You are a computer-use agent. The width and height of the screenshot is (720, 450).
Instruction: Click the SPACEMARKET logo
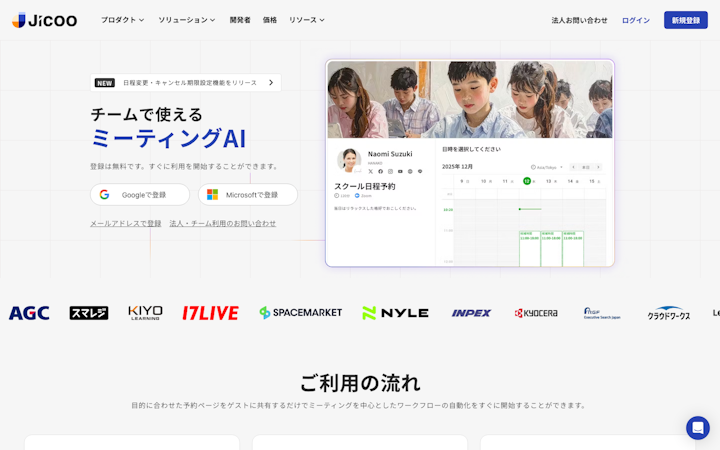coord(301,313)
